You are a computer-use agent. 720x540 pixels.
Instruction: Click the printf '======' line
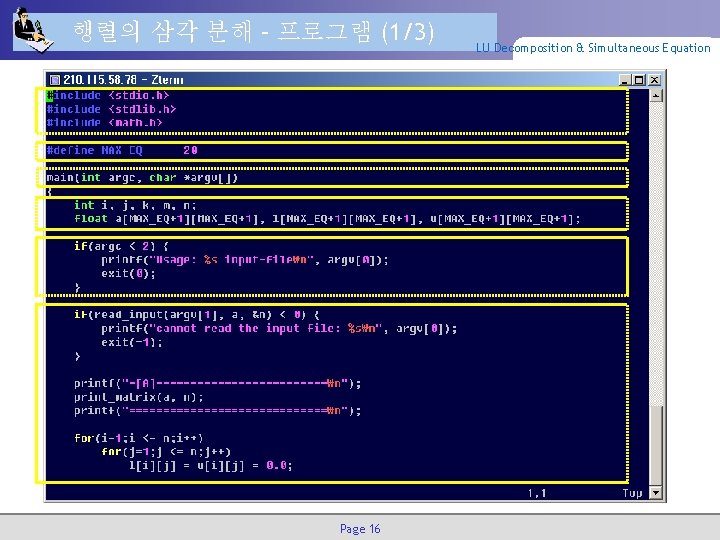click(218, 411)
